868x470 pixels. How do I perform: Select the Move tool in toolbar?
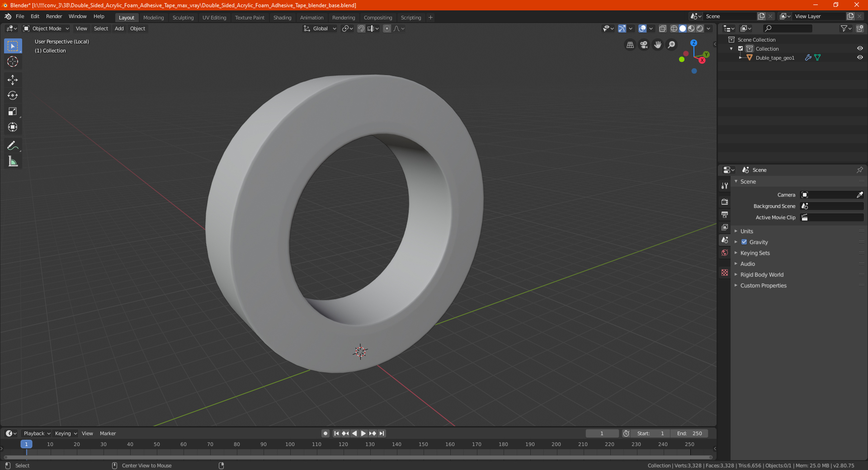[x=13, y=80]
